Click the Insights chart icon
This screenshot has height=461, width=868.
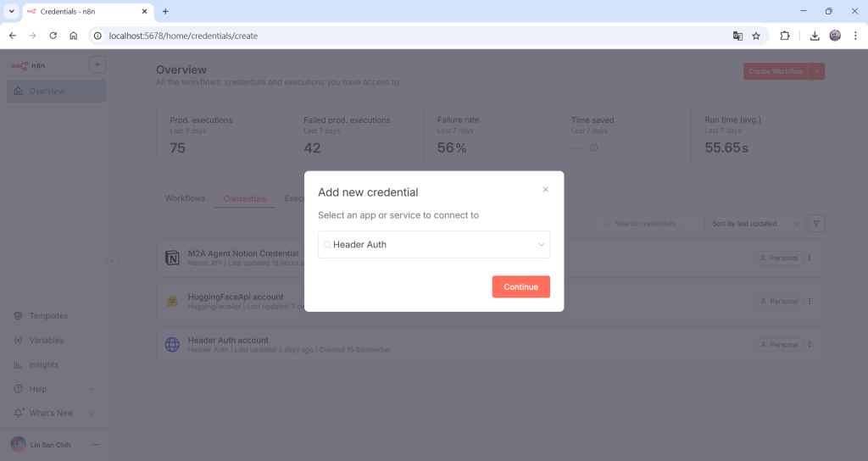pos(18,364)
